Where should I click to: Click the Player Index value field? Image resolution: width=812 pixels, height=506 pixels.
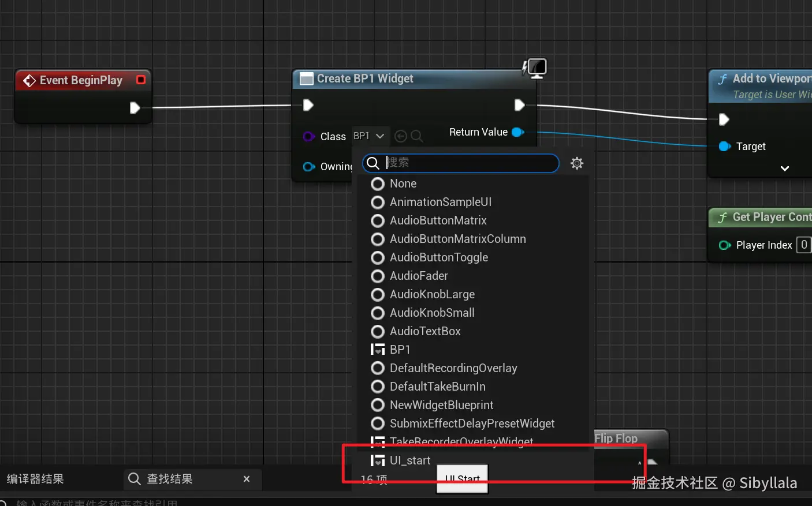click(804, 245)
